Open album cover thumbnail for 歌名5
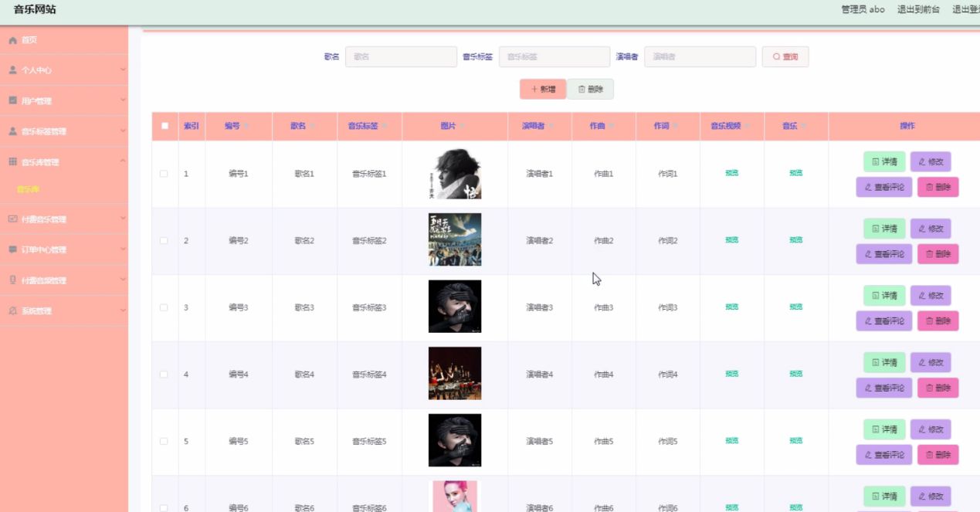The image size is (980, 512). (455, 440)
